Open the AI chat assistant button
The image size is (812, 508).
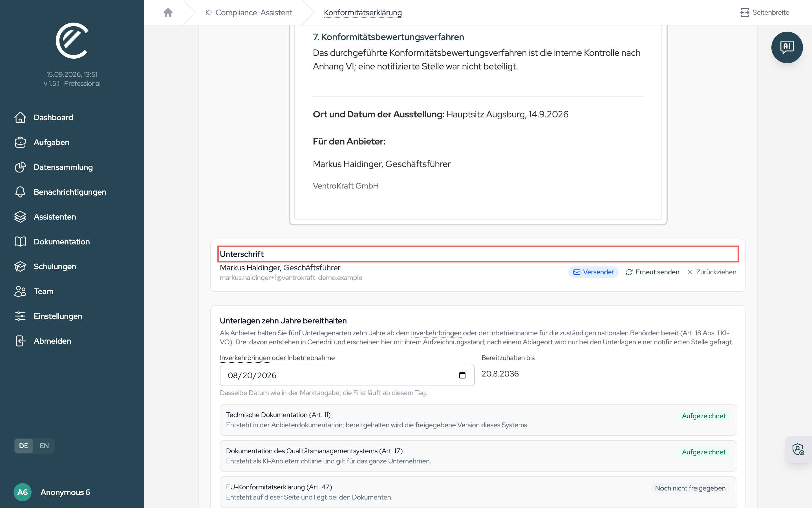[x=787, y=47]
